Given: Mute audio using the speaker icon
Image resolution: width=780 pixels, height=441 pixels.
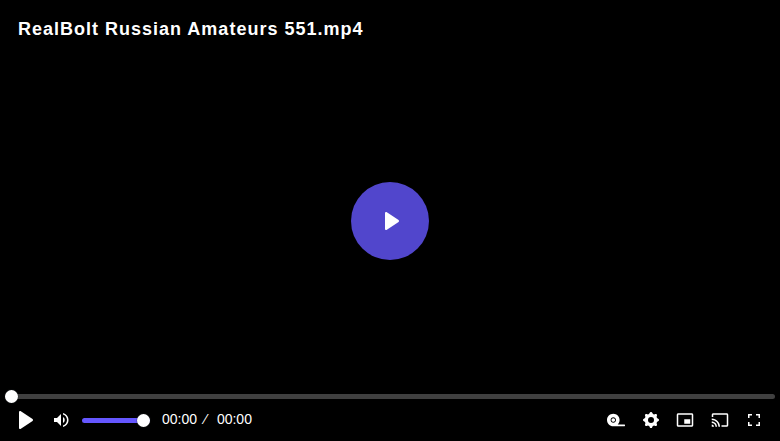Looking at the screenshot, I should (61, 420).
